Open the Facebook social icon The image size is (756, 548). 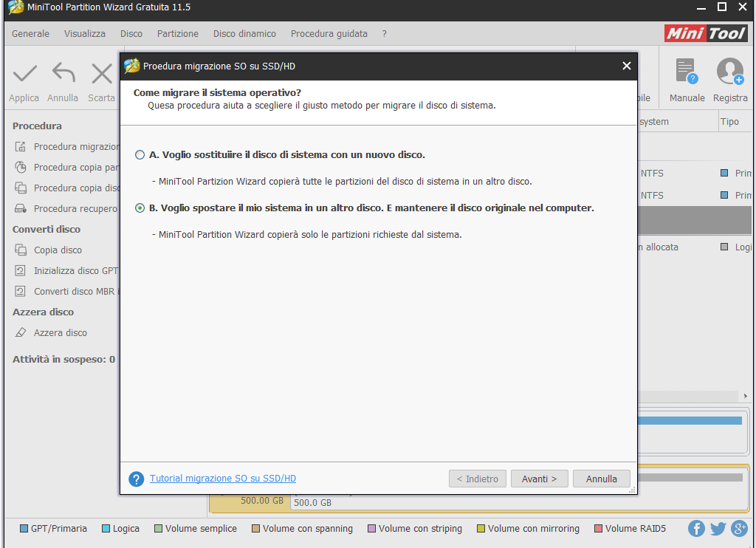(x=696, y=528)
